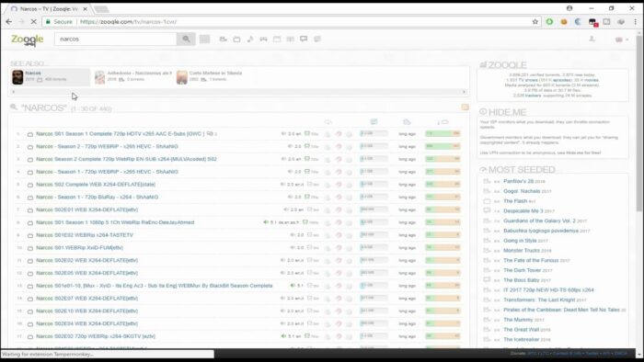
Task: Sort results by the audio column header icon
Action: [328, 122]
